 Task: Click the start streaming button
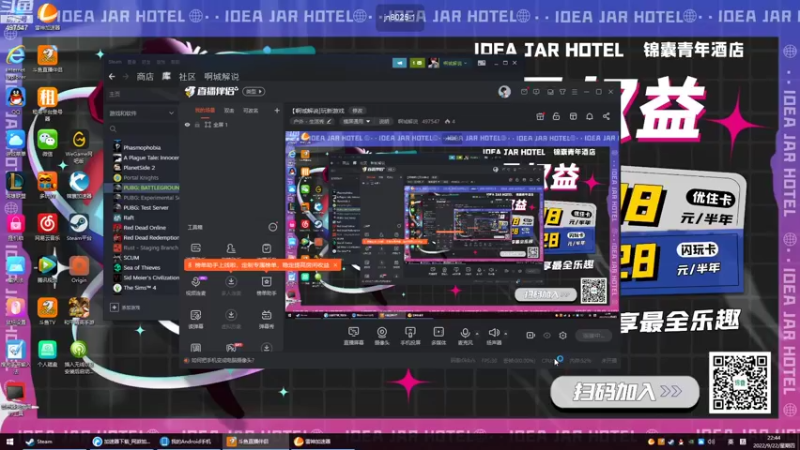coord(593,335)
